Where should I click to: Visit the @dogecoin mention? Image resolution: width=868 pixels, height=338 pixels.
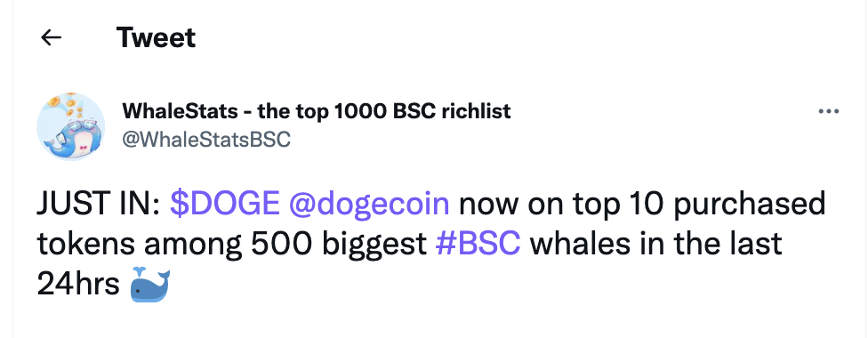tap(369, 204)
